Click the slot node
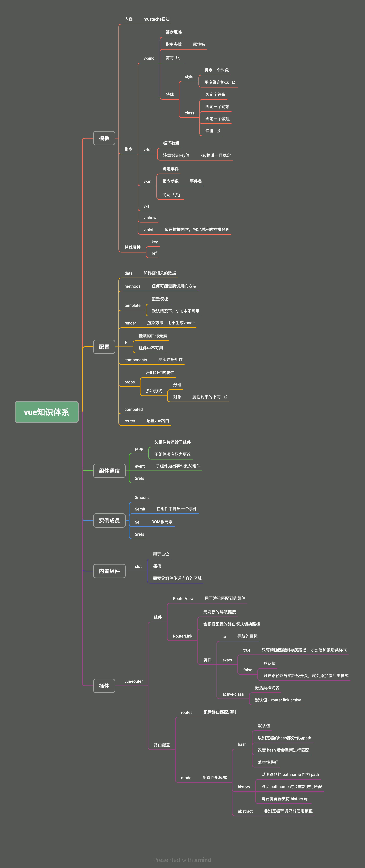365x868 pixels. coord(138,566)
